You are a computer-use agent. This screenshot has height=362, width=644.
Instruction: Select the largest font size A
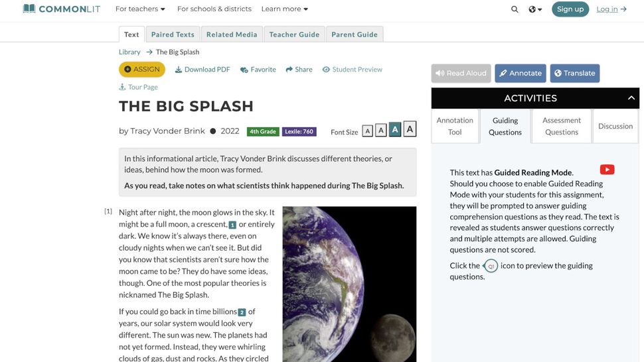410,129
